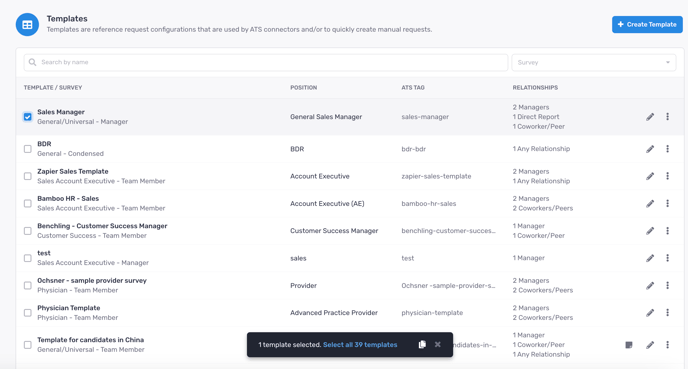Edit the test template with pencil icon
The width and height of the screenshot is (688, 369).
coord(650,258)
